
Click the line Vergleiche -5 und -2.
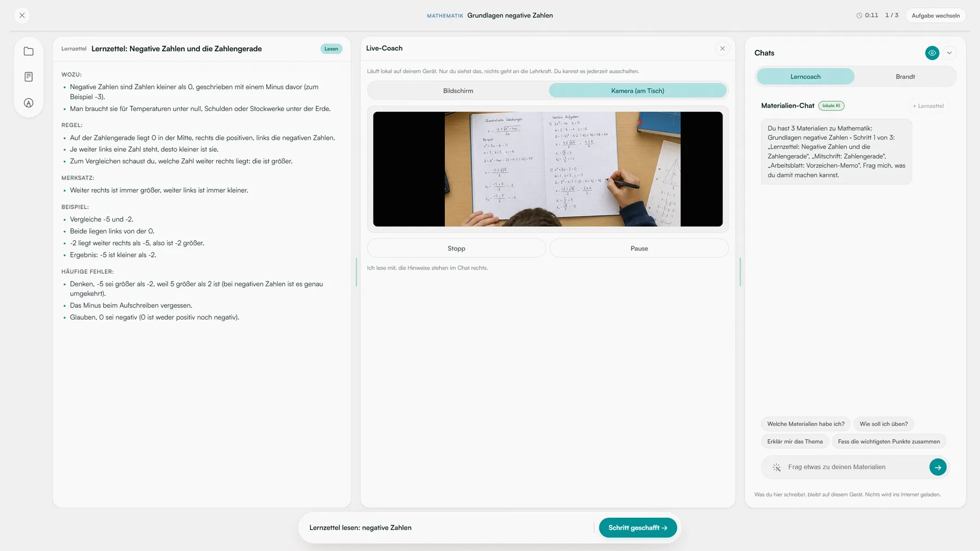[102, 219]
